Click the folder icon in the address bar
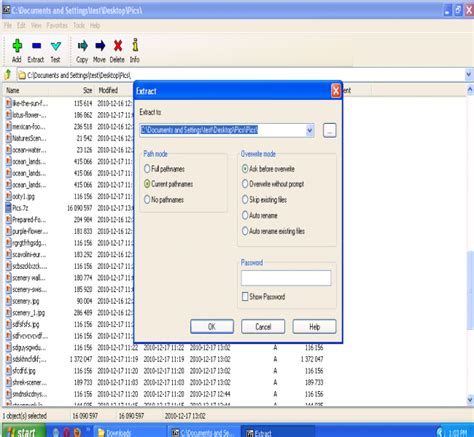This screenshot has width=474, height=437. [22, 75]
